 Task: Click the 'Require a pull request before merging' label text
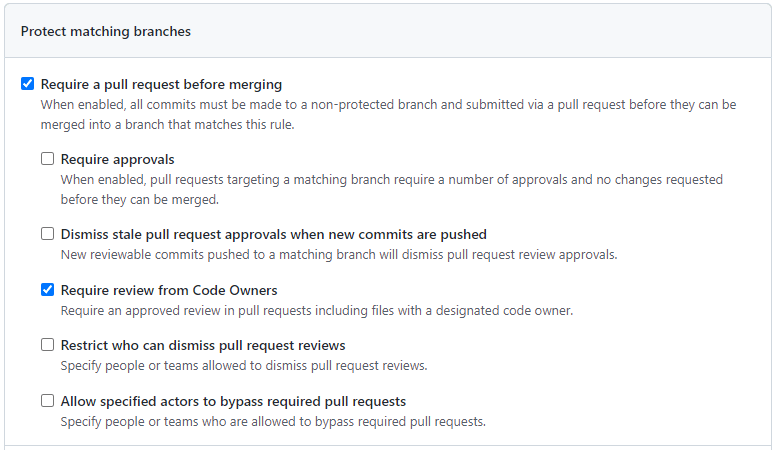(161, 84)
